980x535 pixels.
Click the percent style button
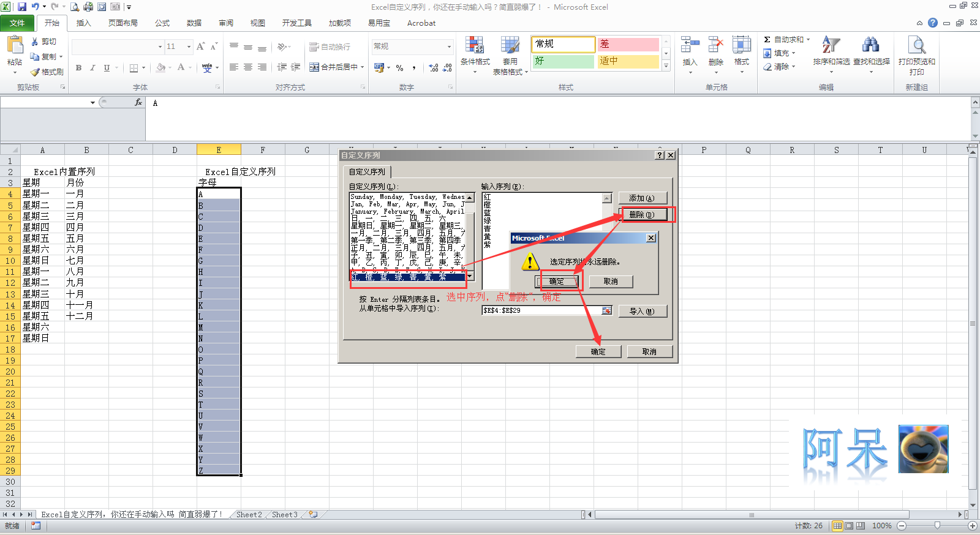399,67
